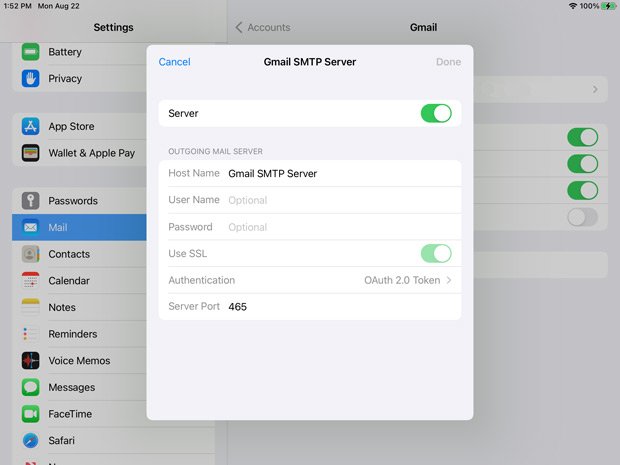
Task: Go back using the Accounts chevron
Action: [x=238, y=27]
